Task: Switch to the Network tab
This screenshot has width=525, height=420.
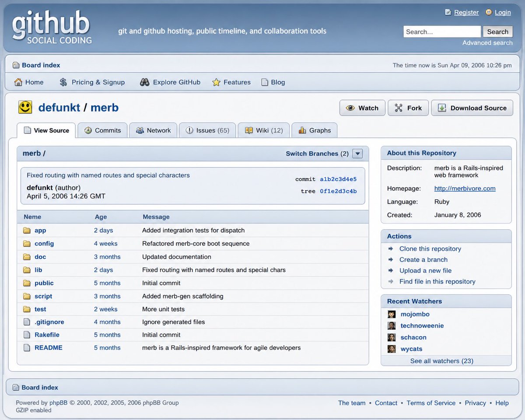Action: click(153, 130)
